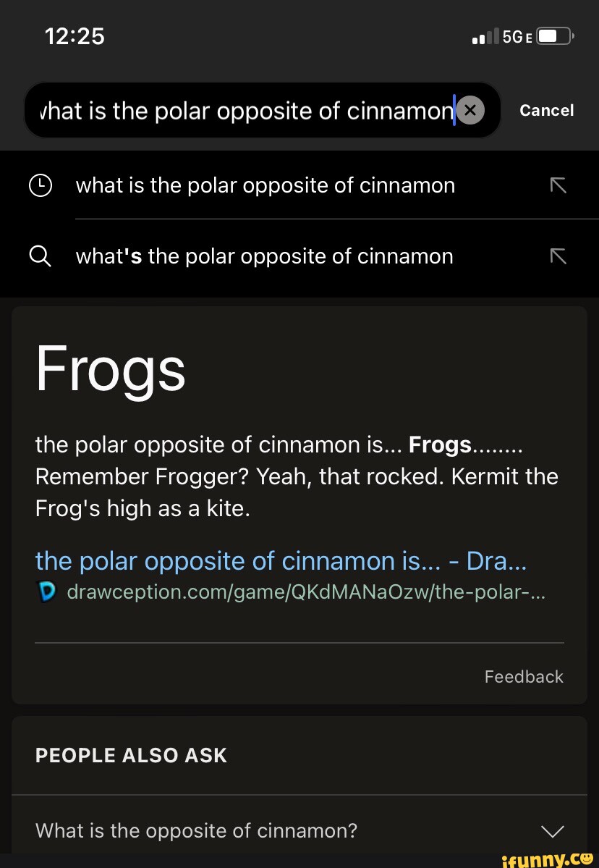Viewport: 599px width, 868px height.
Task: Tap the diagonal arrow to insert first suggestion
Action: coord(558,185)
